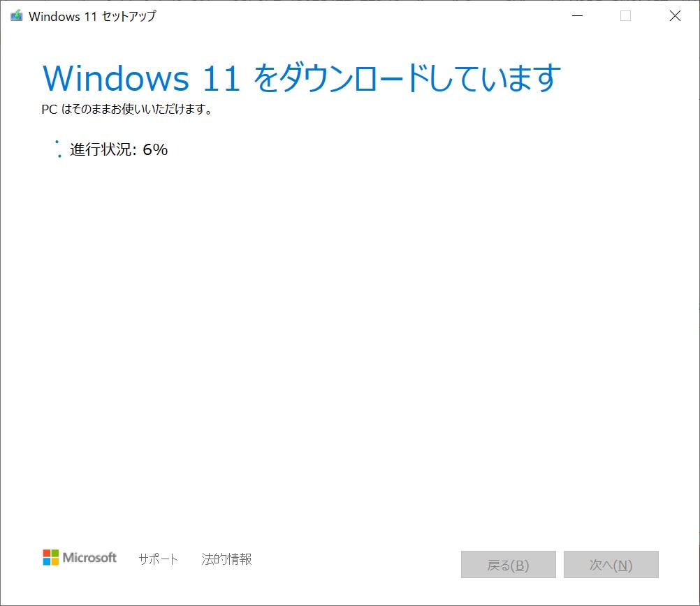
Task: Click the maximize button in title bar
Action: tap(626, 16)
